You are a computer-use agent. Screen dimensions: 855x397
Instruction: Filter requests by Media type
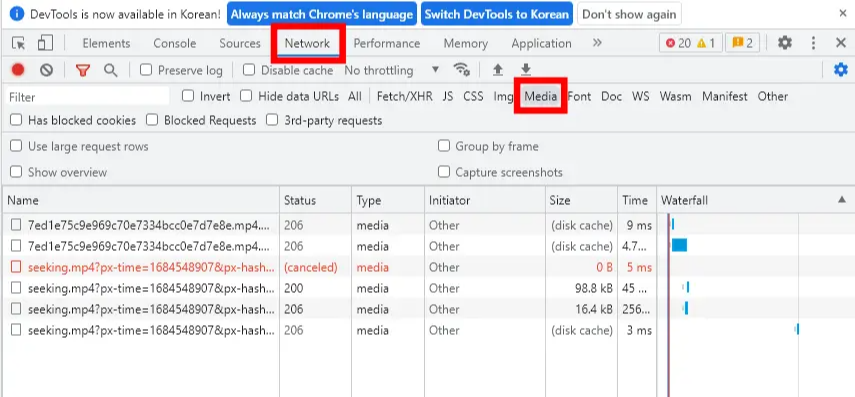[541, 97]
